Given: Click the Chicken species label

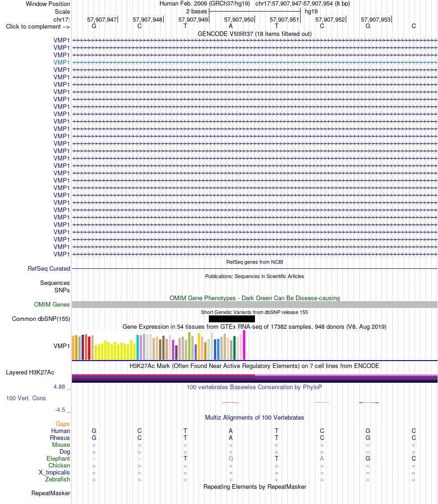Looking at the screenshot, I should click(59, 465).
